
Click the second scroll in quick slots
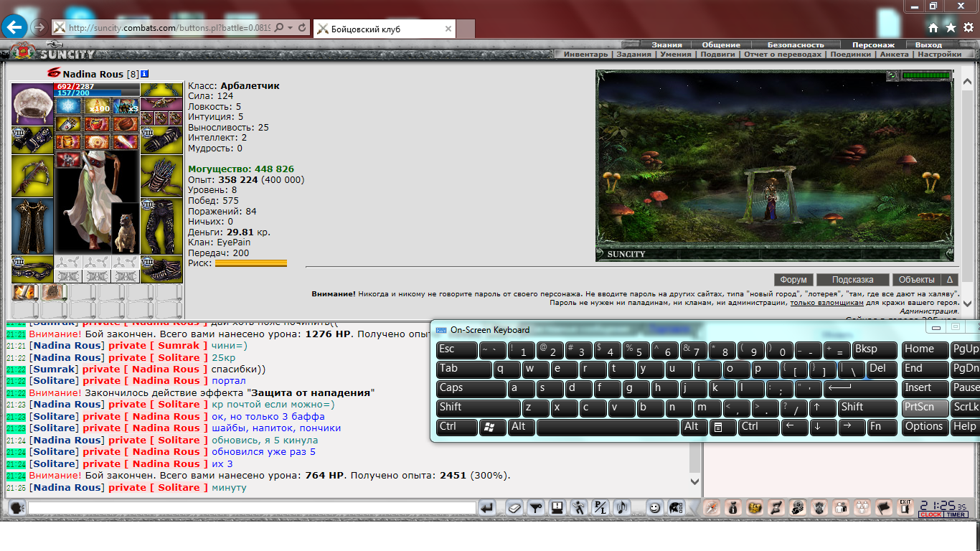(54, 292)
